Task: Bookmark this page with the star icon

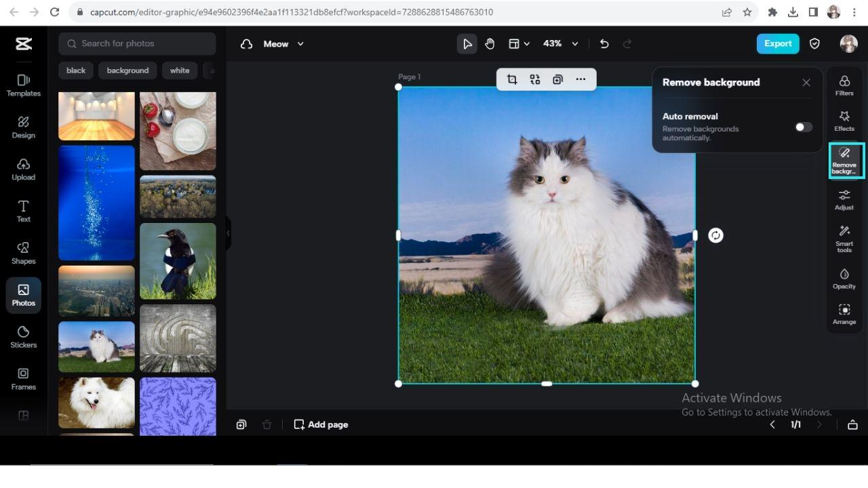Action: click(747, 12)
